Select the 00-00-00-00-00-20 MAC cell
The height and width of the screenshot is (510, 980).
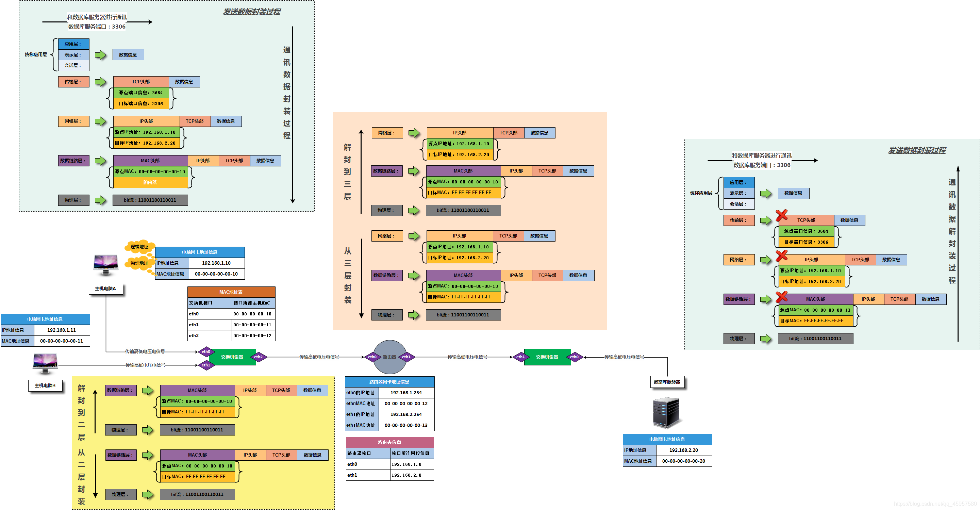pos(684,461)
